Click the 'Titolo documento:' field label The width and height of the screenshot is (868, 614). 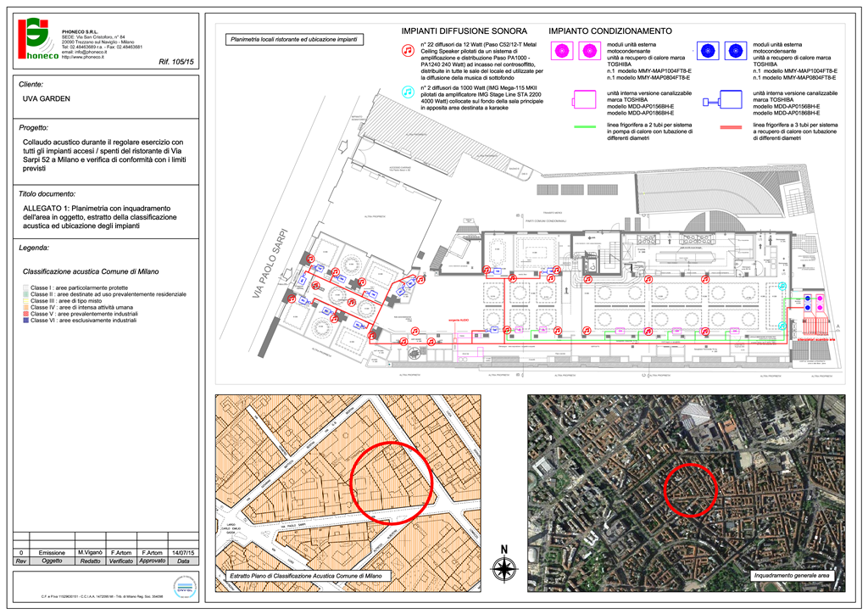[47, 194]
